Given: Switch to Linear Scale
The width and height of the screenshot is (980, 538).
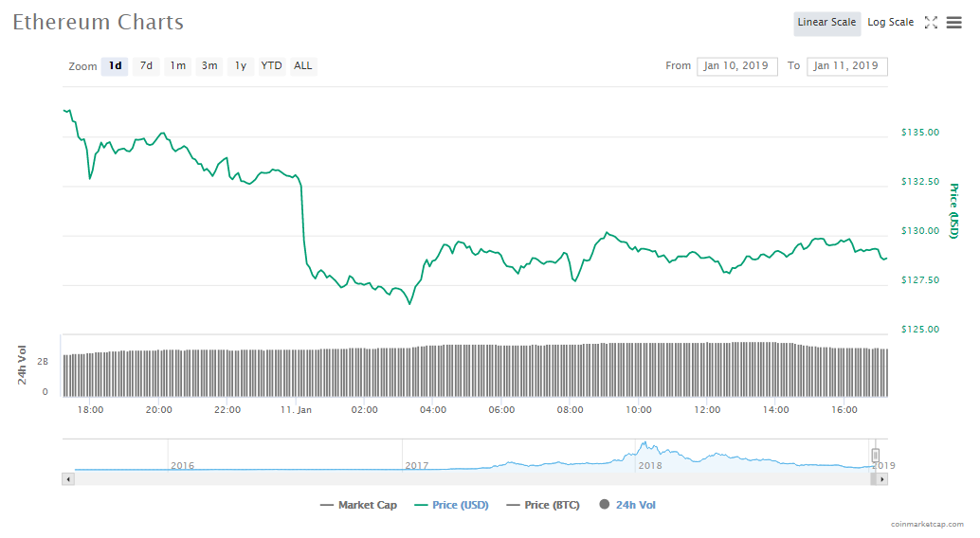Looking at the screenshot, I should point(826,23).
